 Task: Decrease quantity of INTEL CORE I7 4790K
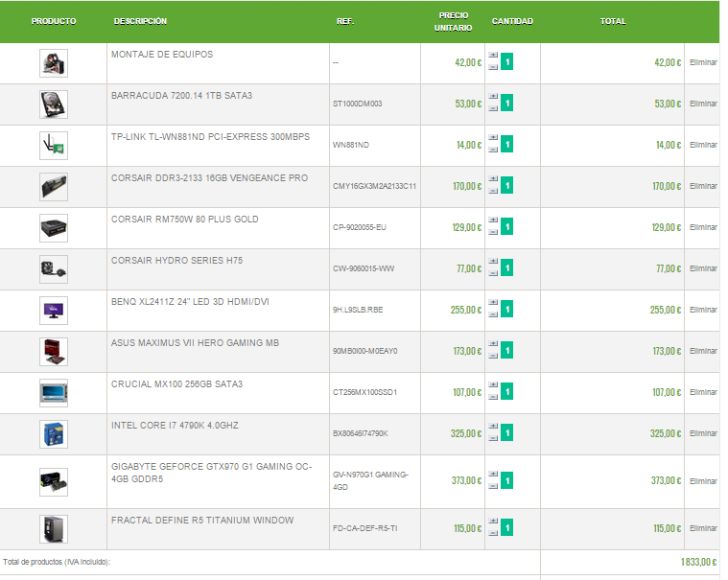[493, 439]
